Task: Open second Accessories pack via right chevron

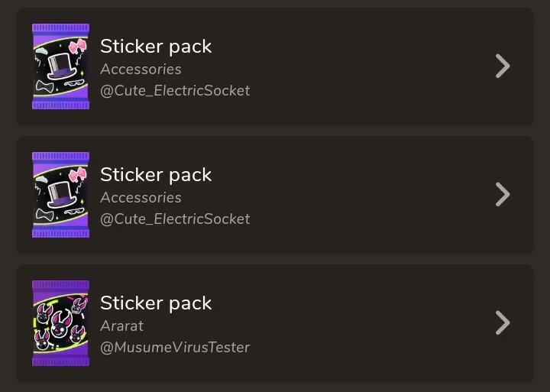Action: point(502,195)
